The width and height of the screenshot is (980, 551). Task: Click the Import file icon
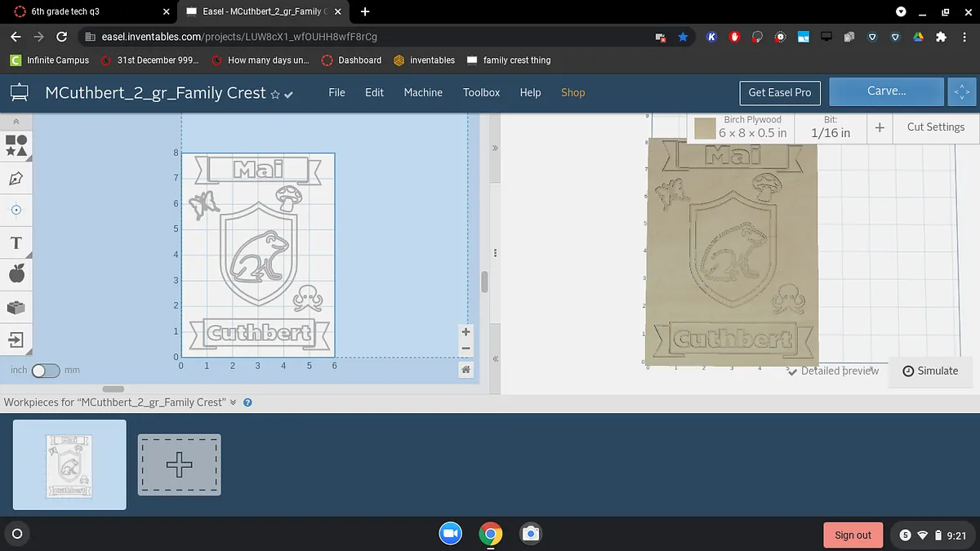click(16, 339)
